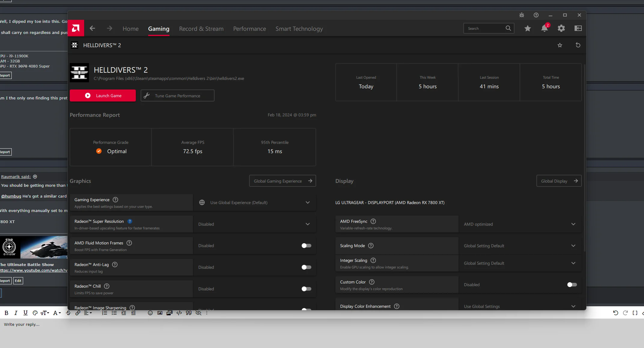The width and height of the screenshot is (644, 348).
Task: Favorite HELLDIVERS 2 with the star outline icon
Action: coord(560,45)
